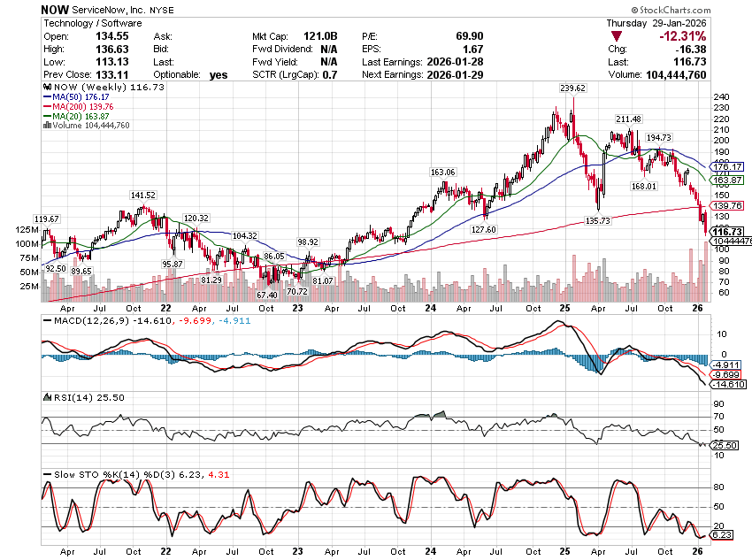This screenshot has width=752, height=560.
Task: Select the red MA(200) legend line
Action: point(47,108)
